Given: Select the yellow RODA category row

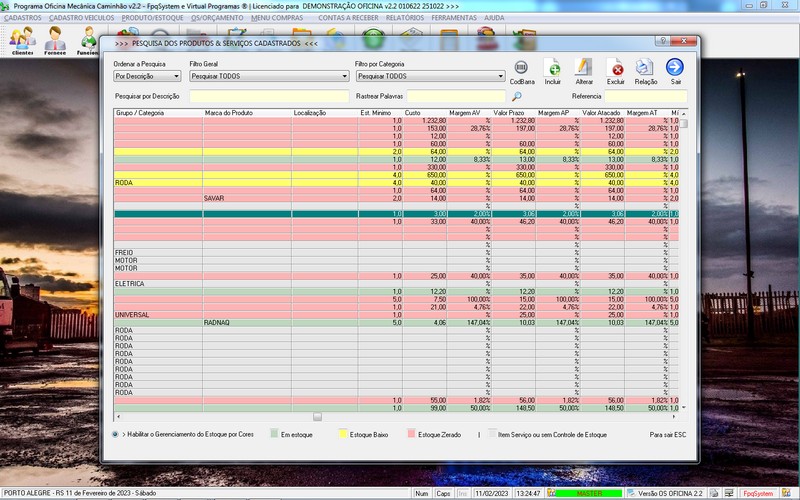Looking at the screenshot, I should (x=158, y=183).
